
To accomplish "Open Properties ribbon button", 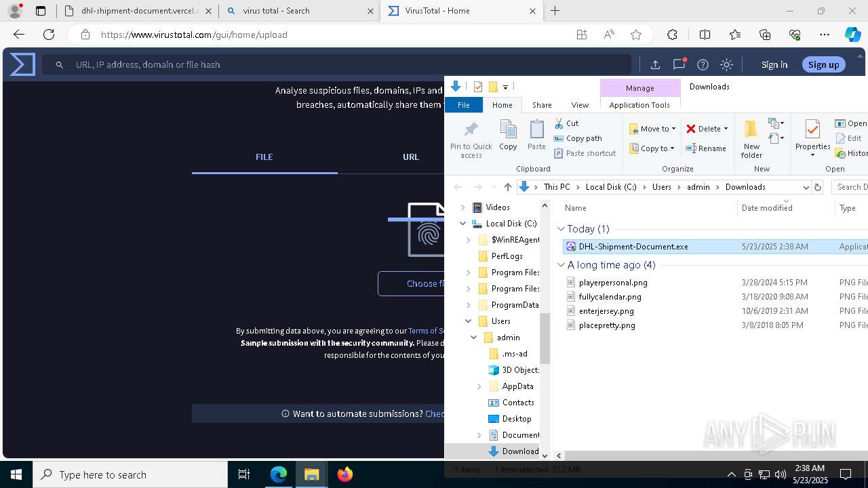I will 812,138.
